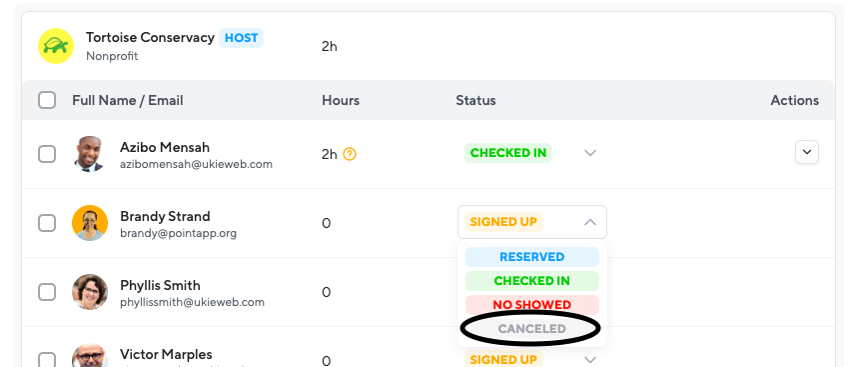Select Brandy Strand's row checkbox
Image resolution: width=868 pixels, height=367 pixels.
point(47,223)
